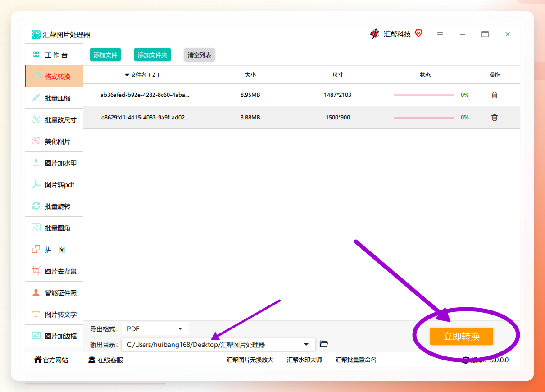Click the 添加文件夹 button
Viewport: 545px width, 392px height.
click(x=152, y=55)
